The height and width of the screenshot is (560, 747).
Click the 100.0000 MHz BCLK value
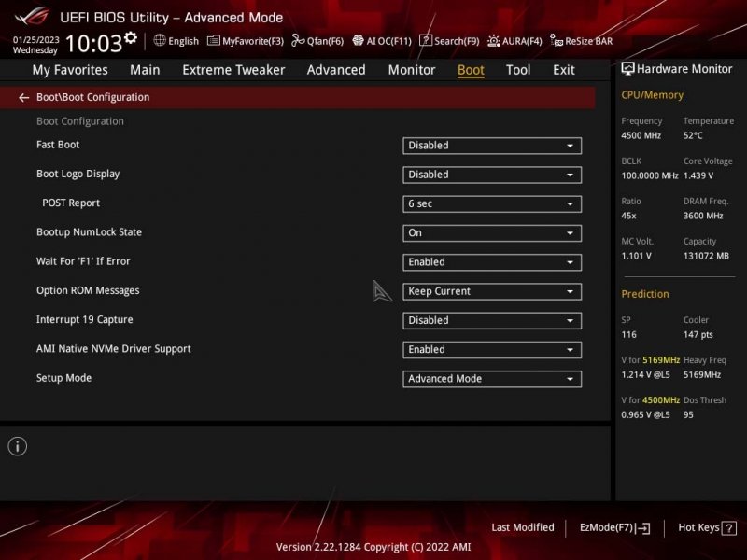point(650,175)
